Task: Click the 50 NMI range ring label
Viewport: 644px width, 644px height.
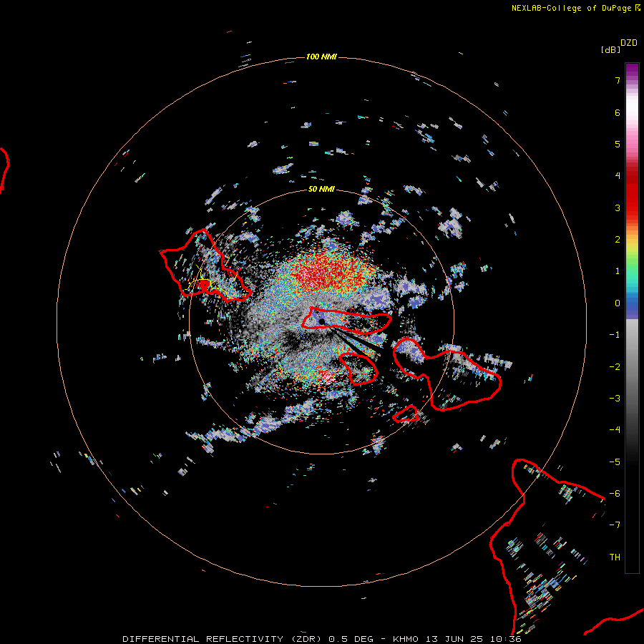Action: [321, 189]
